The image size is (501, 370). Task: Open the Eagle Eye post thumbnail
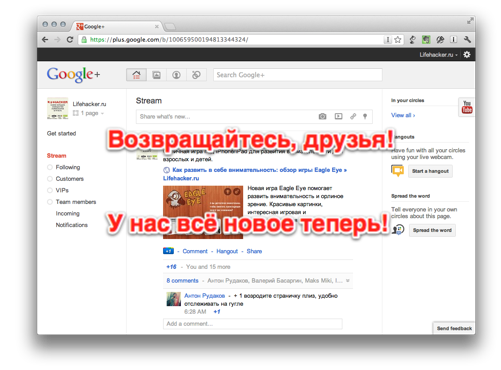click(203, 212)
